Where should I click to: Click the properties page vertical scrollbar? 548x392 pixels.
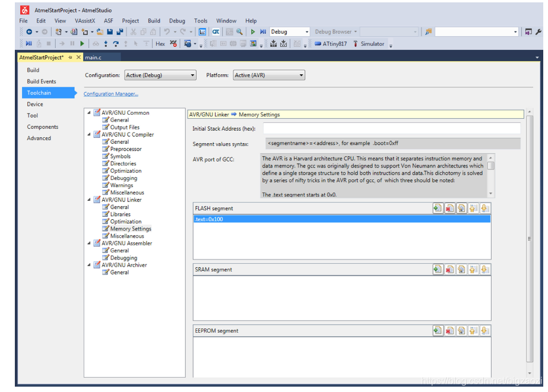tap(530, 239)
